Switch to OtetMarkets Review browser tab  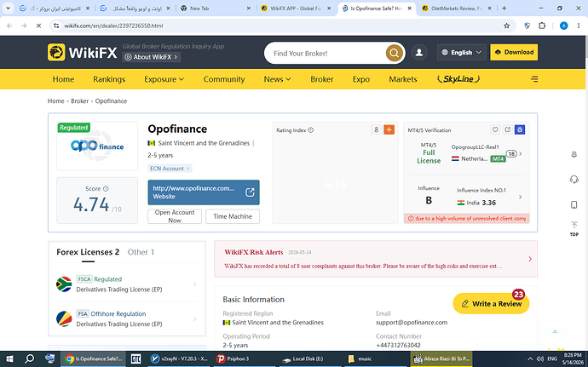457,9
